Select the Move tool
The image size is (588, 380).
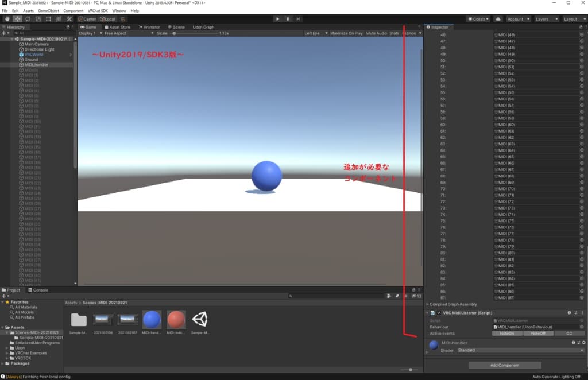point(17,19)
